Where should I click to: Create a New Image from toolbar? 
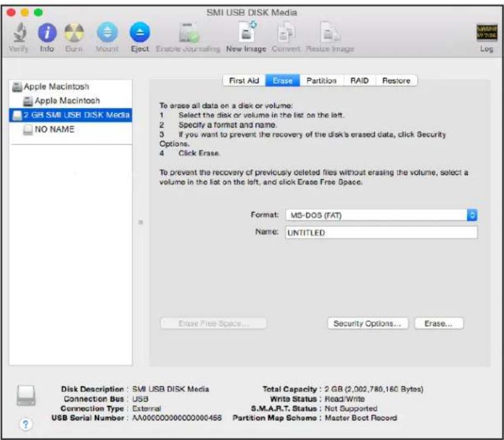point(247,32)
